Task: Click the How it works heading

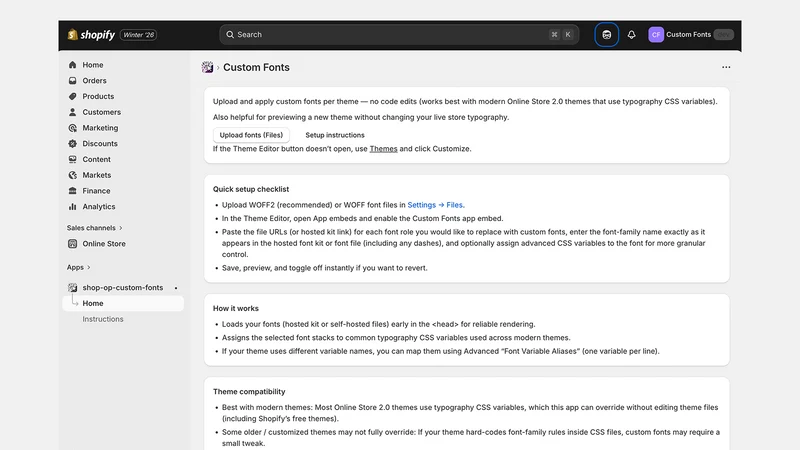Action: [236, 309]
